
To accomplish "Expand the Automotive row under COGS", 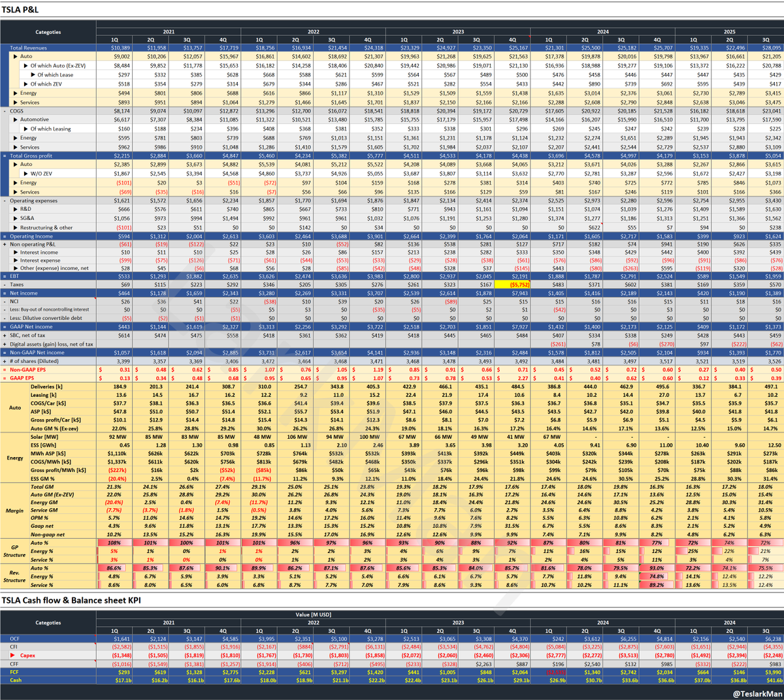I will [16, 119].
